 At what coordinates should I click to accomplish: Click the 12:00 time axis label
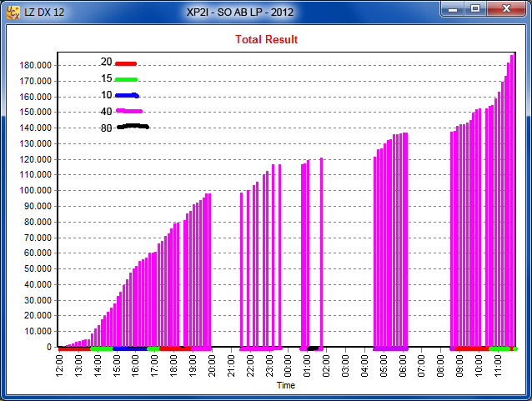pos(59,364)
